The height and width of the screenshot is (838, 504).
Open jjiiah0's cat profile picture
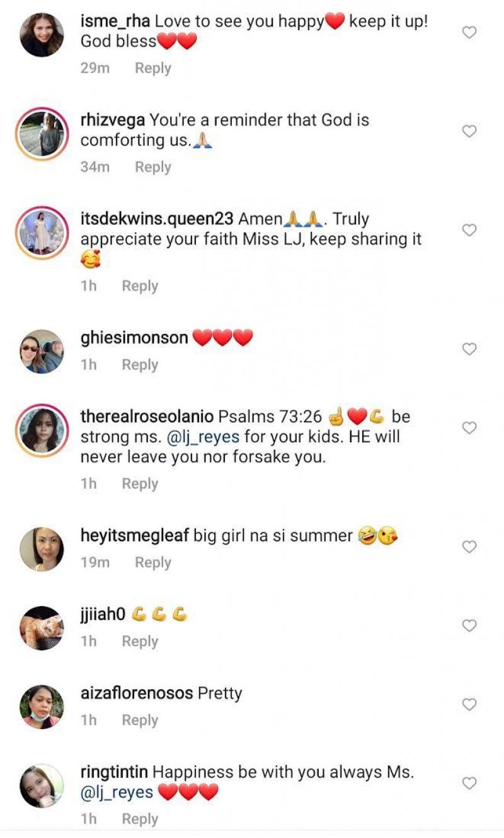(x=42, y=628)
